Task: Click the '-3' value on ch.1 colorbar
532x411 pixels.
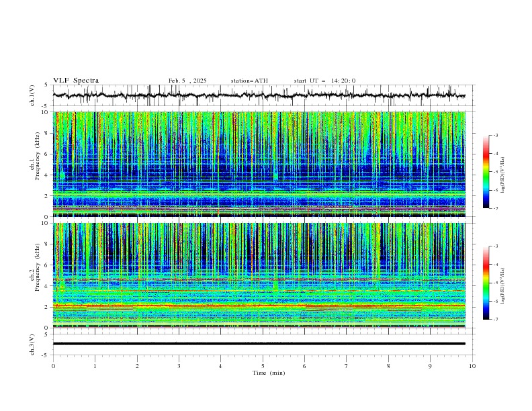Action: click(x=495, y=135)
